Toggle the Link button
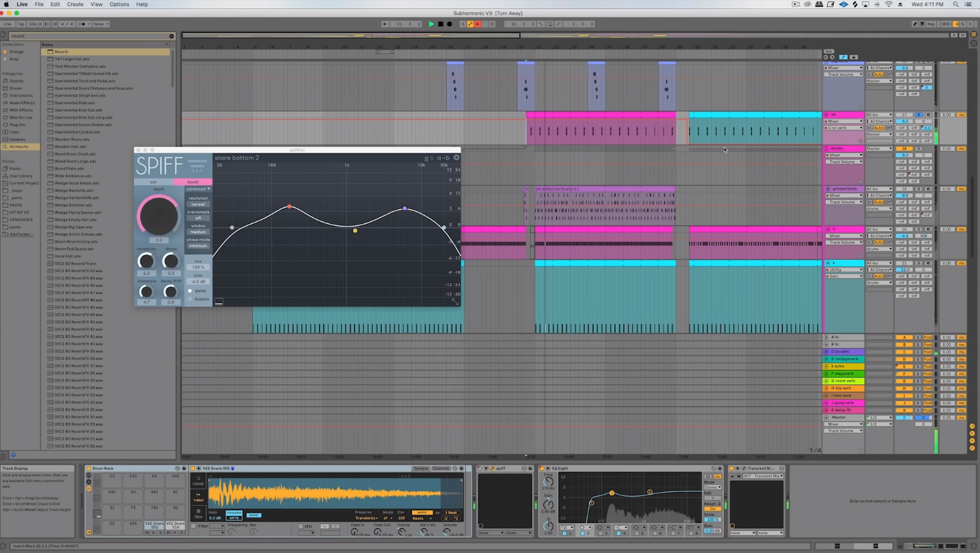 (x=8, y=24)
